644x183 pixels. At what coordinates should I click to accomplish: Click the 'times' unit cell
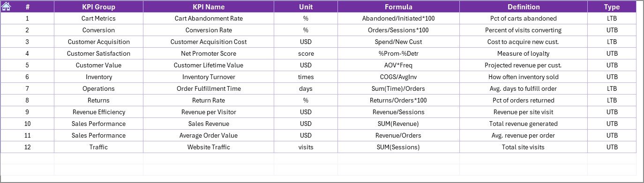click(x=306, y=77)
